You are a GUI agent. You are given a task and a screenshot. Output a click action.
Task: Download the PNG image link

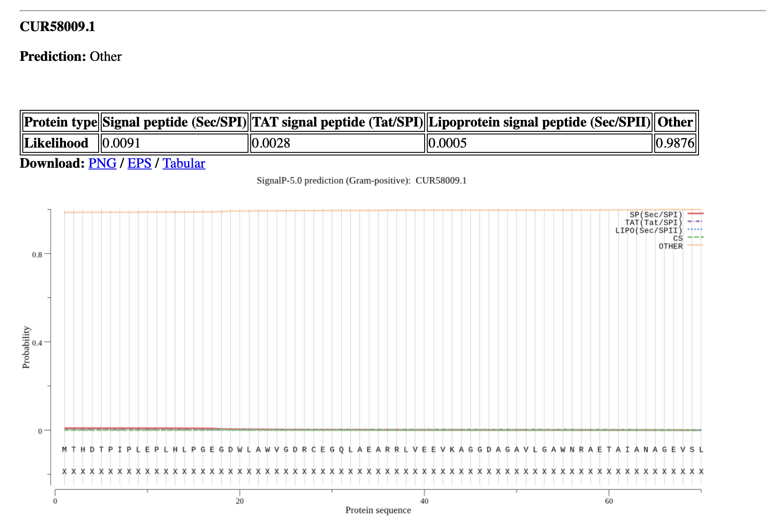[x=102, y=163]
